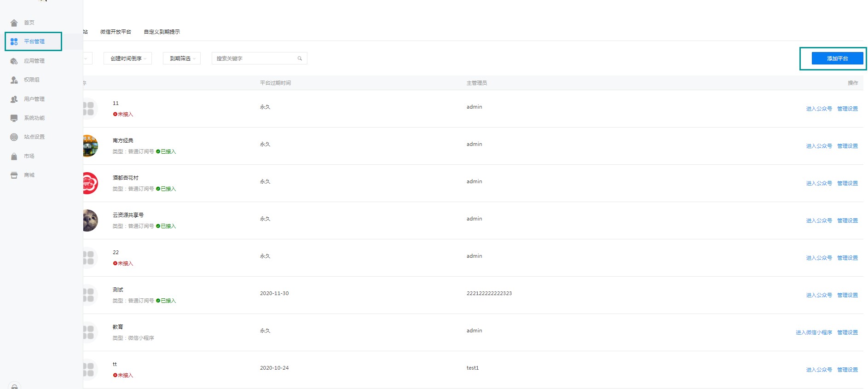Click the 权限组 icon
Screen dimensions: 868x389
(x=14, y=80)
